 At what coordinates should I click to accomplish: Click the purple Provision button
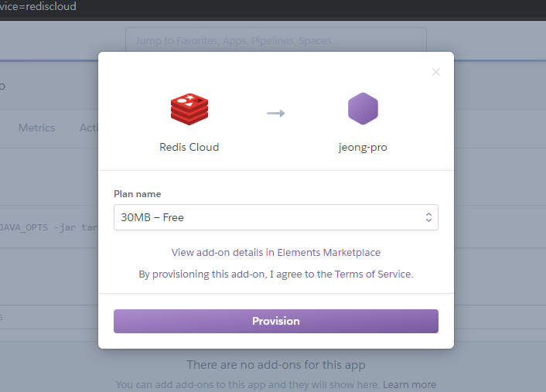click(276, 321)
